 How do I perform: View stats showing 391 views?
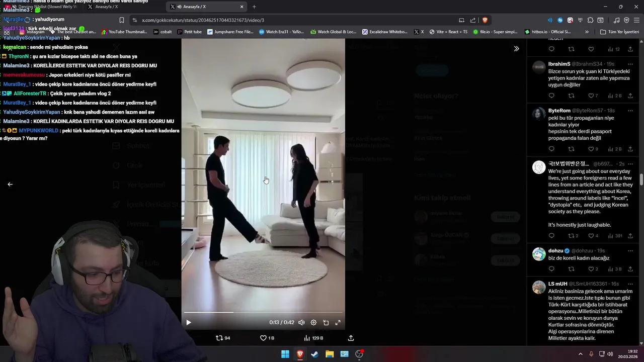coord(615,236)
